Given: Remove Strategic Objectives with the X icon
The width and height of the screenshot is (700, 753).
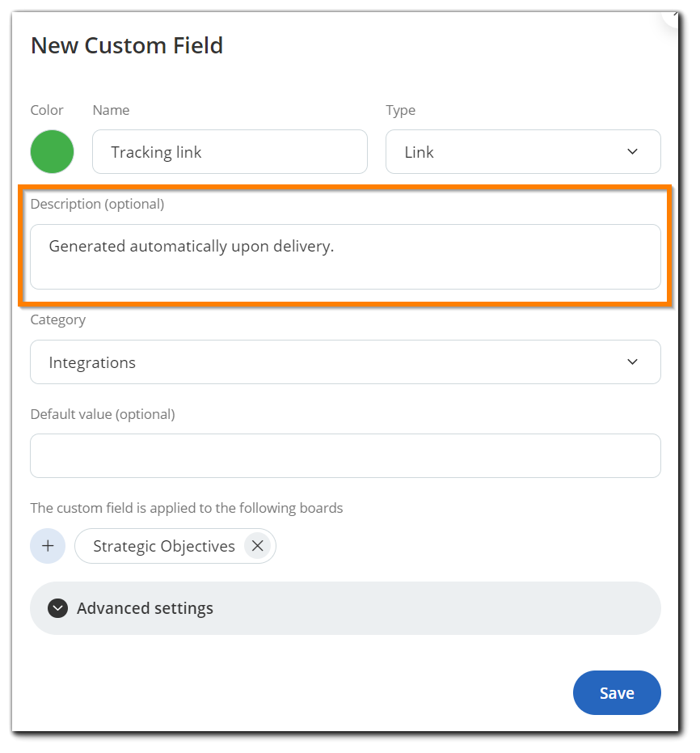Looking at the screenshot, I should 258,545.
